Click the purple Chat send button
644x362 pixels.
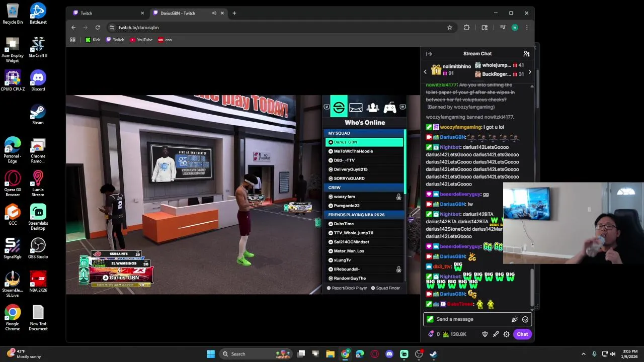pos(522,334)
